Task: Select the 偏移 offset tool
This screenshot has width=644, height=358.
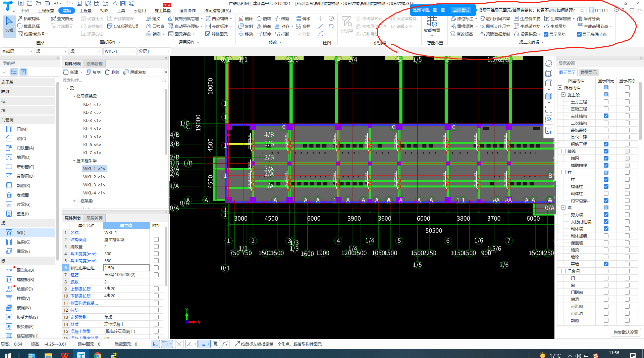Action: 303,18
